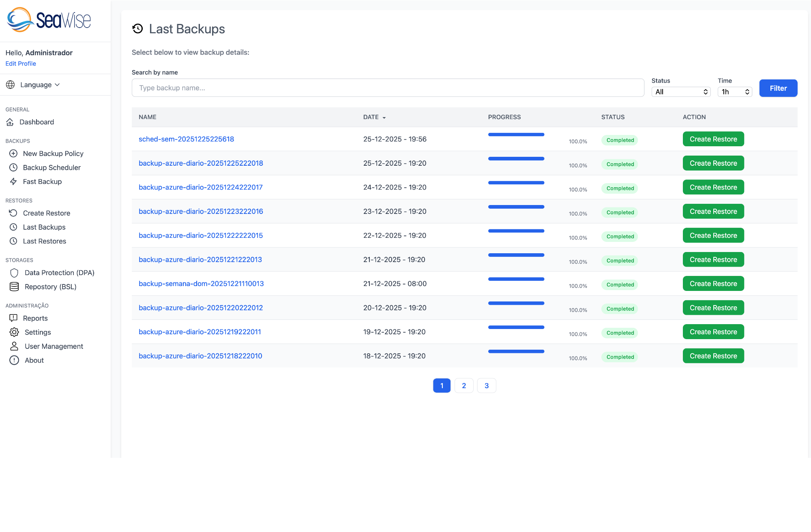Open User Management in Administração
Image resolution: width=811 pixels, height=532 pixels.
(54, 346)
